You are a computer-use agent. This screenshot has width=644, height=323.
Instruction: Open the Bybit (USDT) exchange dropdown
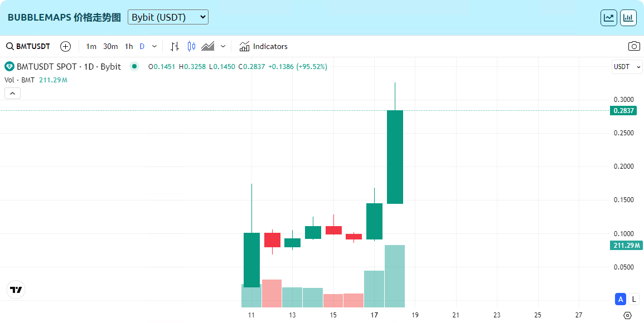pos(168,17)
